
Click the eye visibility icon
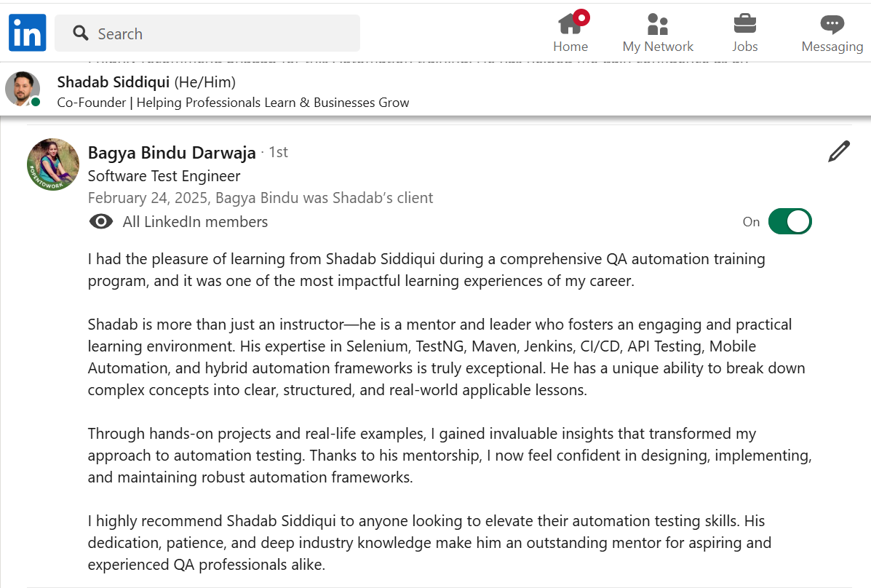coord(101,222)
